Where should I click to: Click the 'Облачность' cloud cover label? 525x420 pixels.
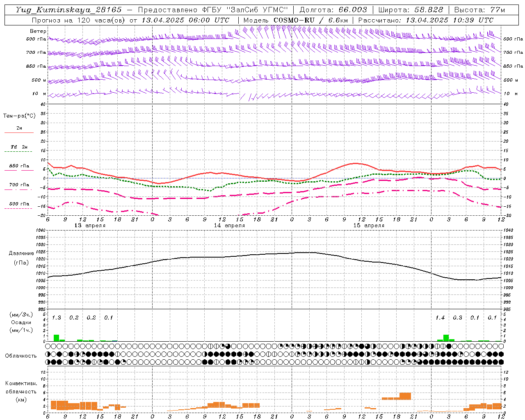pos(21,356)
